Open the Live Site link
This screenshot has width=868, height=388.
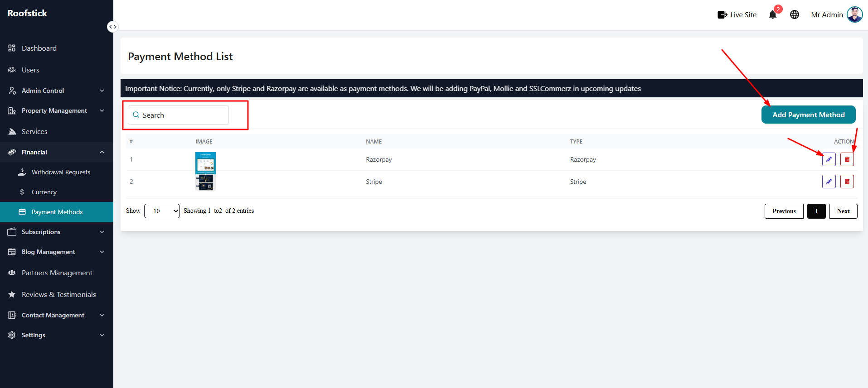(x=737, y=14)
